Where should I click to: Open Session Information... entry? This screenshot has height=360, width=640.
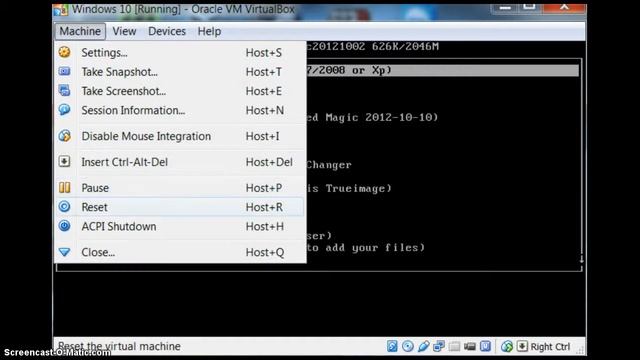(180, 110)
